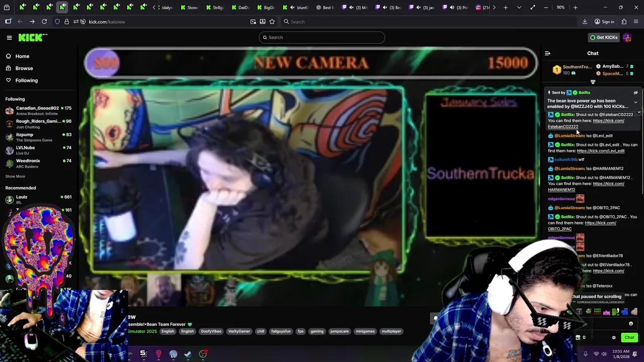Click the KICK logo

[33, 37]
